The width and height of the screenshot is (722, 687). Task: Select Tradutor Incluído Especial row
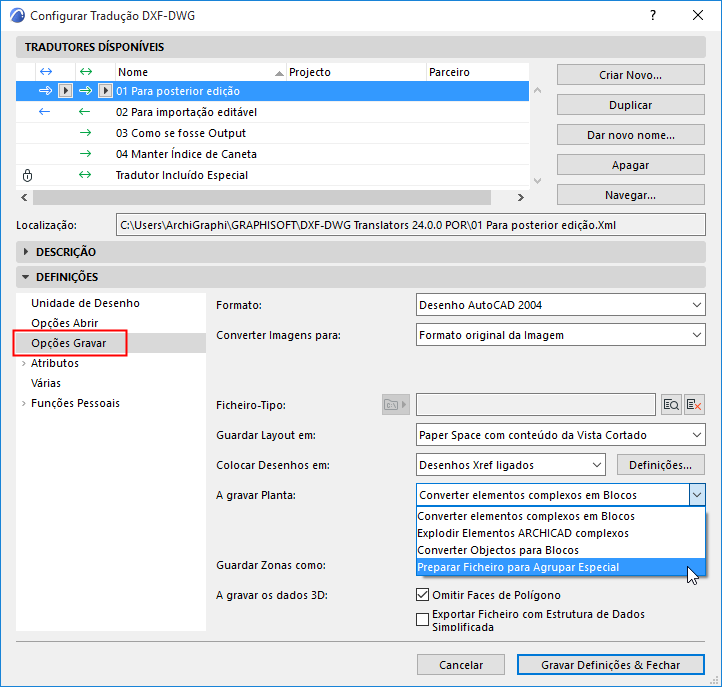click(272, 175)
